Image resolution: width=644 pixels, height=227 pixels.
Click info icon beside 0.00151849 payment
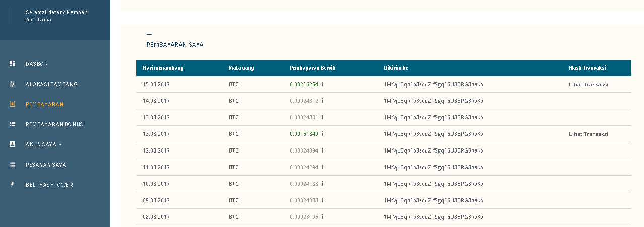(x=322, y=134)
